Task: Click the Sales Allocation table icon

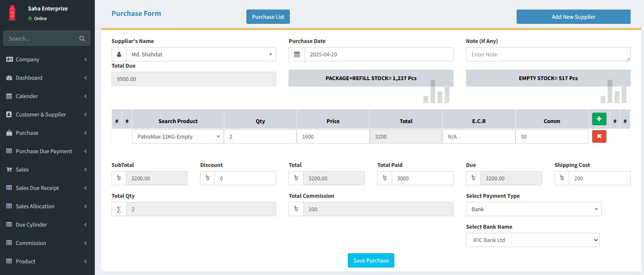Action: click(x=9, y=206)
